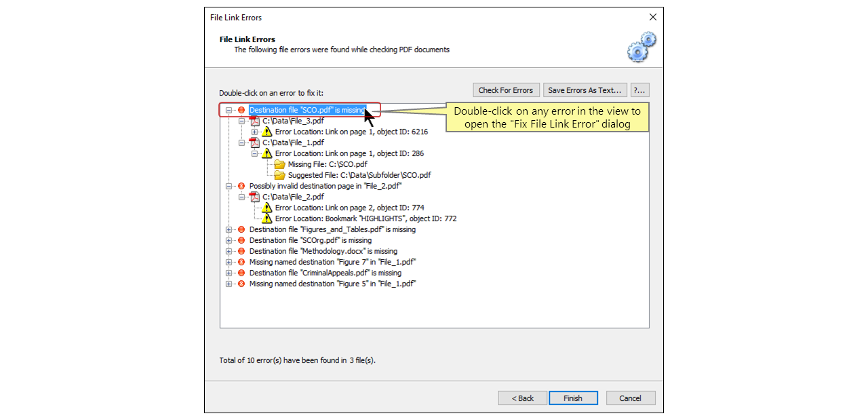Click the warning icon for object ID: 286

[x=267, y=153]
